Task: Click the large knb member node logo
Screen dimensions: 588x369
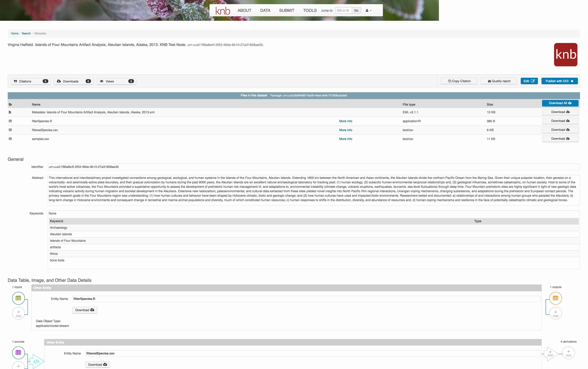Action: 566,55
